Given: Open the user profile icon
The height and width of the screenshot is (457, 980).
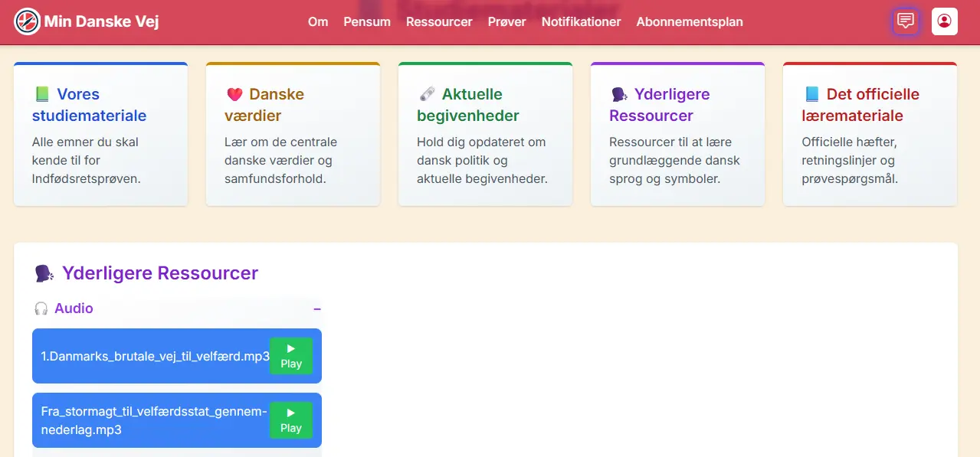Looking at the screenshot, I should [944, 21].
